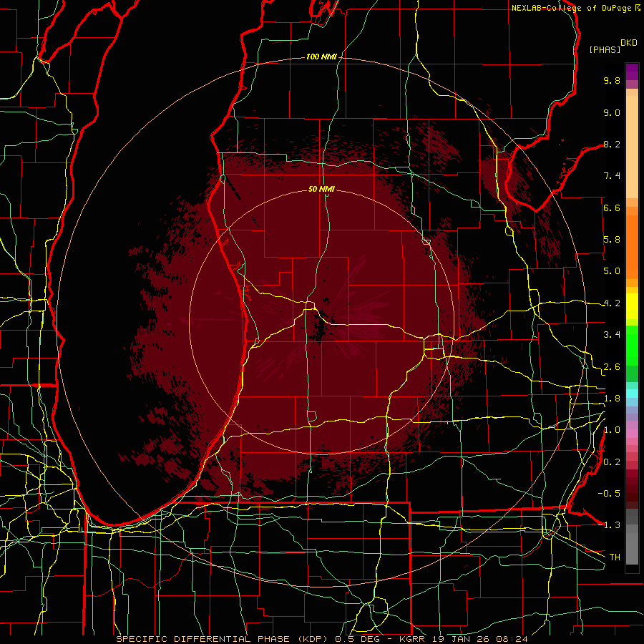Click the NEXLAB-College of DuPage label
644x644 pixels.
[571, 8]
